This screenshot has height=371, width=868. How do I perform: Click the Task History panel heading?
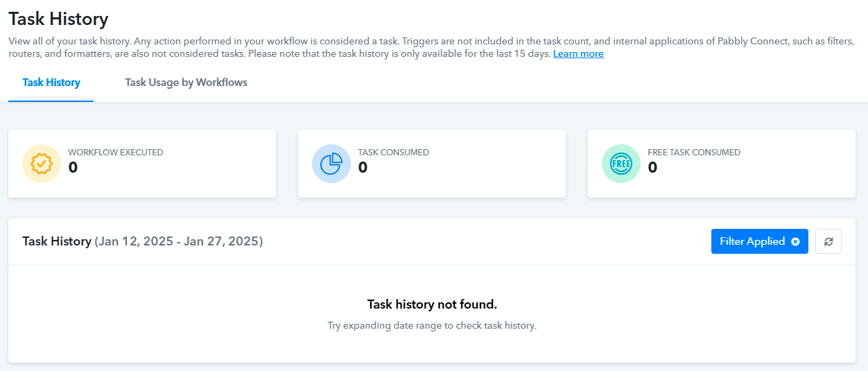[57, 241]
